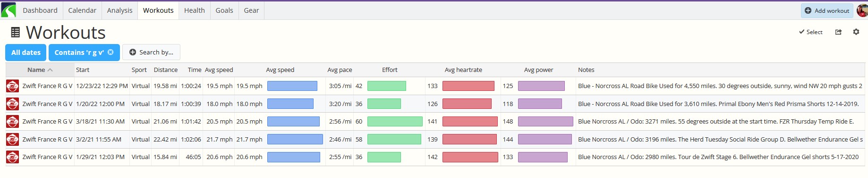Image resolution: width=868 pixels, height=178 pixels.
Task: Toggle Select mode for workouts
Action: click(x=810, y=32)
